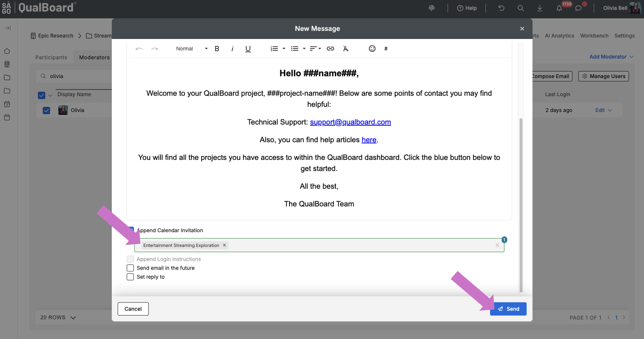
Task: Open Settings tab
Action: point(624,36)
